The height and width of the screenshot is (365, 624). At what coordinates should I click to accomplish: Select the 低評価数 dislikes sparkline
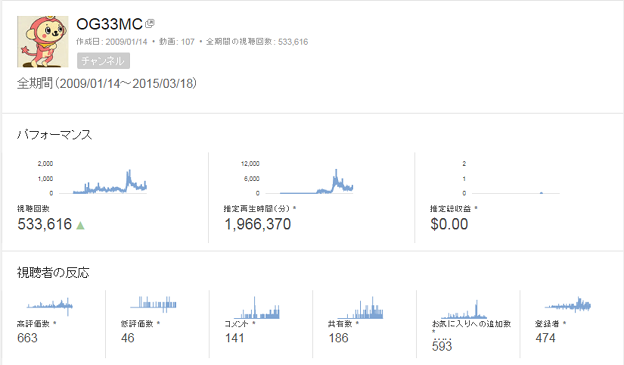[153, 304]
